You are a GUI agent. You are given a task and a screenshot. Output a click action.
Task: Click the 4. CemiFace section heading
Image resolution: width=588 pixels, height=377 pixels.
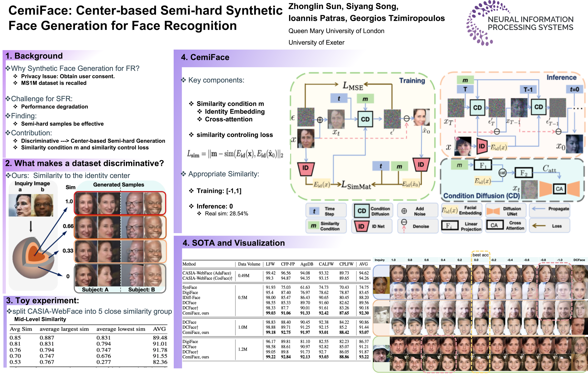click(205, 57)
